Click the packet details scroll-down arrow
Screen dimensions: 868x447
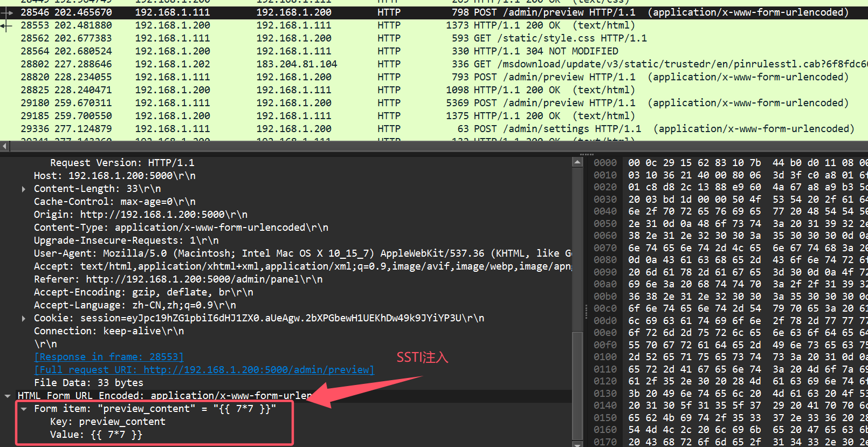pyautogui.click(x=577, y=443)
